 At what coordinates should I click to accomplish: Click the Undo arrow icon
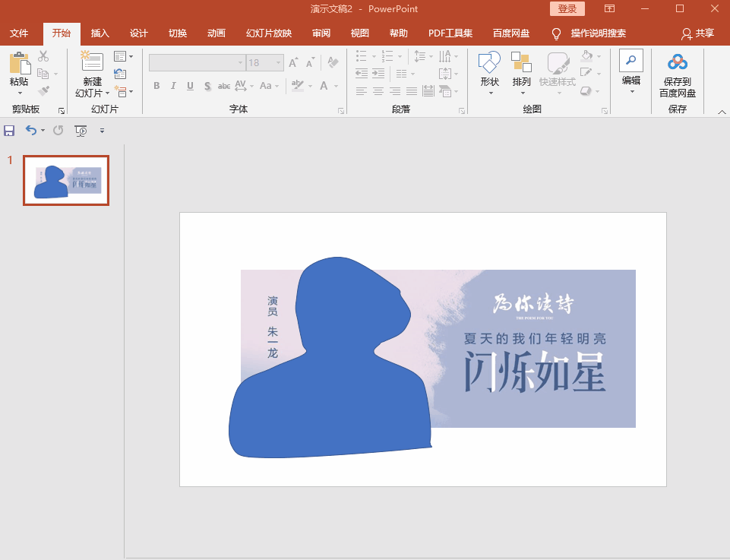coord(30,131)
